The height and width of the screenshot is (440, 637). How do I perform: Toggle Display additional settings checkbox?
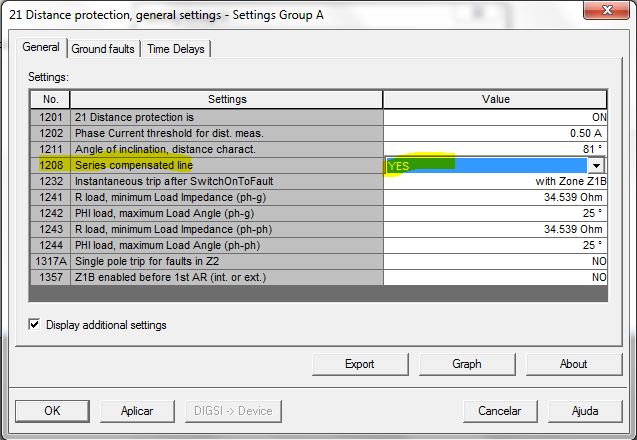click(x=35, y=325)
